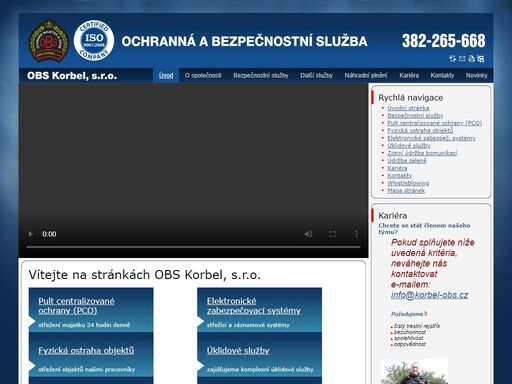
Task: Click the 'střežení objektů našimi pracovníky' text
Action: pos(87,369)
